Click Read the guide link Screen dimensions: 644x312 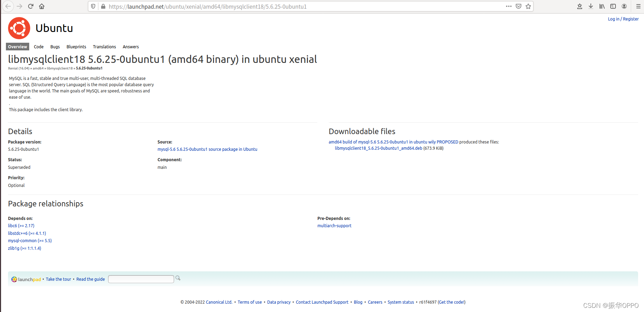[x=90, y=279]
